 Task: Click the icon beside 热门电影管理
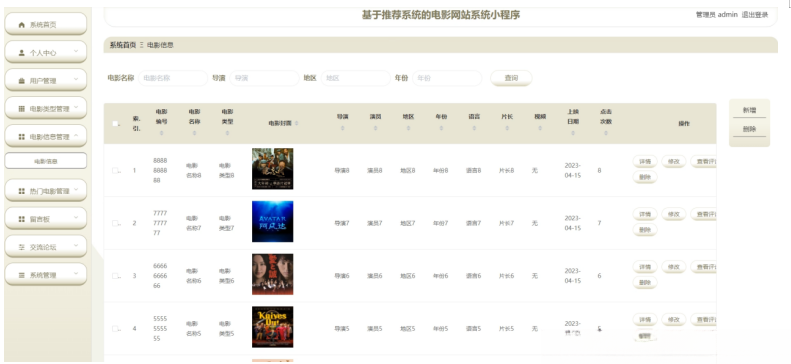point(21,191)
